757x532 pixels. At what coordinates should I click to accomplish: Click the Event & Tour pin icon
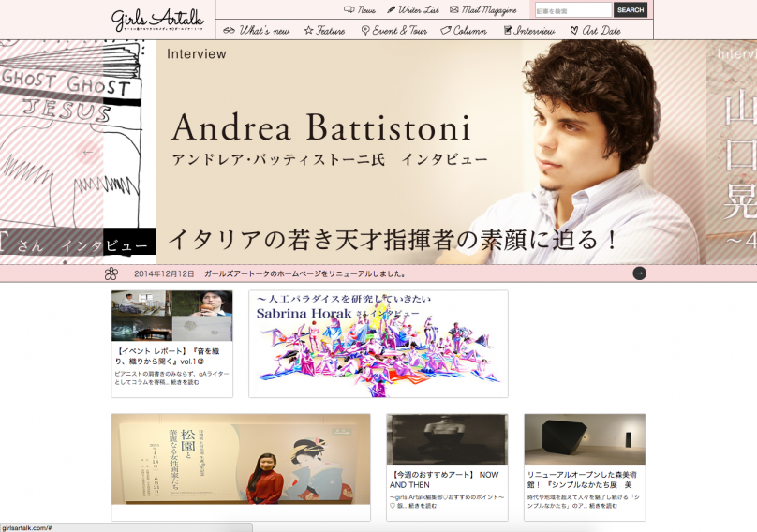coord(365,31)
